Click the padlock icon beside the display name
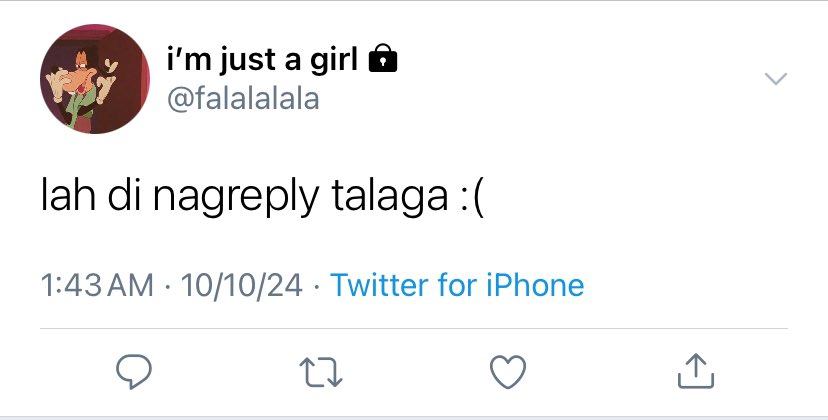This screenshot has width=828, height=420. tap(382, 58)
